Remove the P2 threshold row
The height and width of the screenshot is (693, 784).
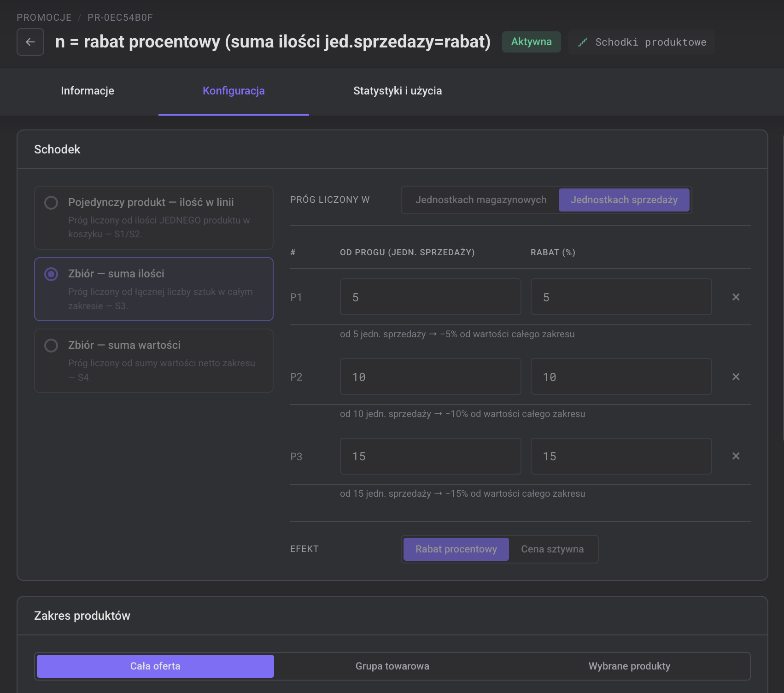(x=736, y=377)
